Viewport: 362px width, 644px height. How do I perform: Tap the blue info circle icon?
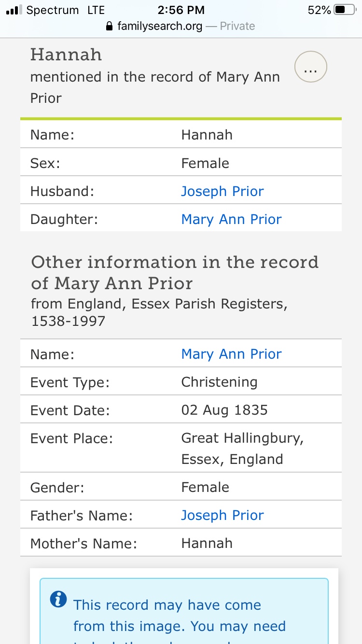(58, 599)
